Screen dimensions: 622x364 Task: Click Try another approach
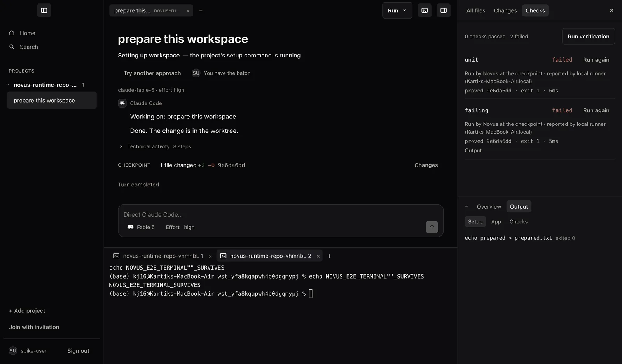[x=152, y=73]
